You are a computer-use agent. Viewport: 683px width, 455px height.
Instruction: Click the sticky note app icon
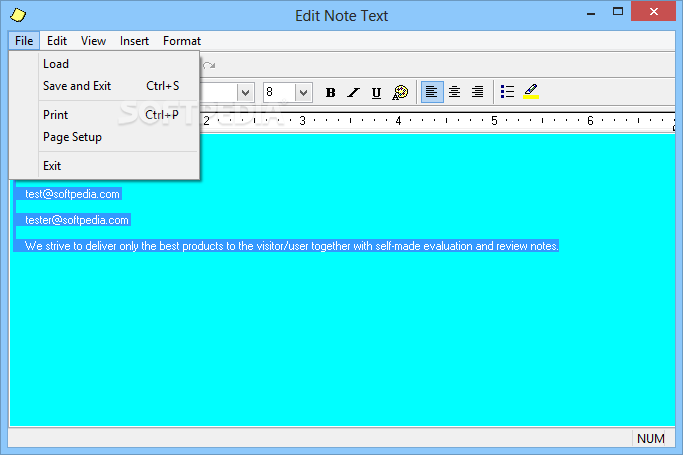(x=18, y=15)
